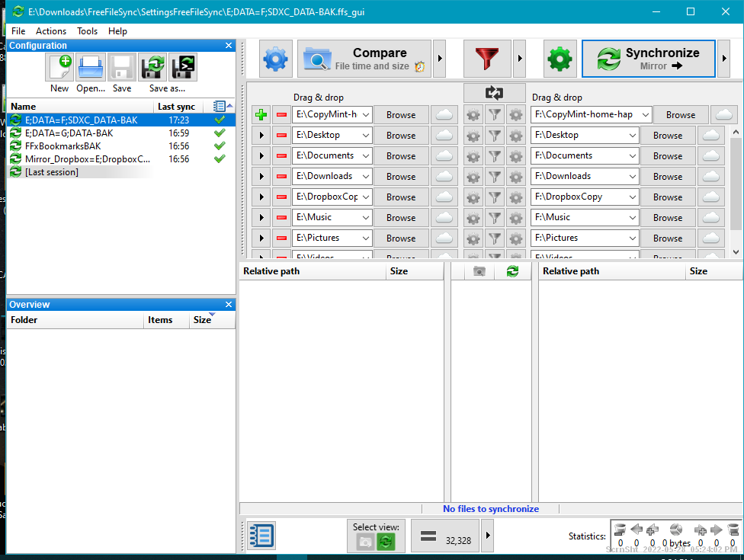The width and height of the screenshot is (744, 560).
Task: Remove the E:\Desktop folder pair
Action: click(x=281, y=136)
